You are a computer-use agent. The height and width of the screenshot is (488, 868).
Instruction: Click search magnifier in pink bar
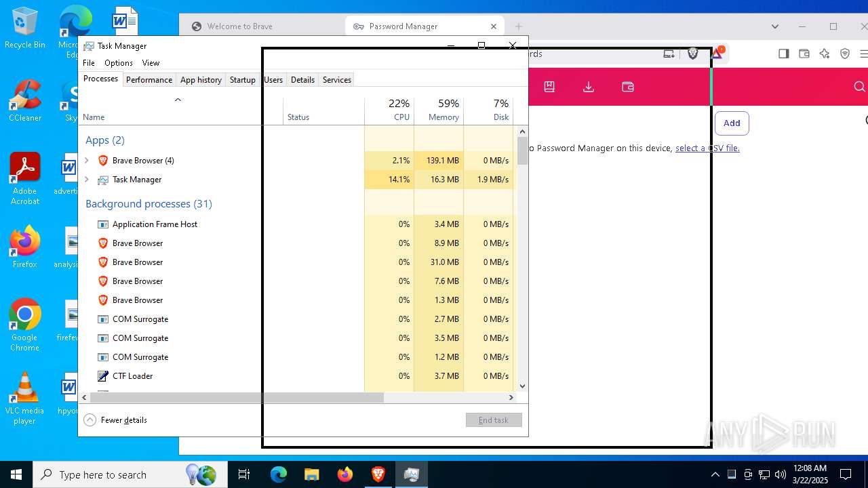859,87
